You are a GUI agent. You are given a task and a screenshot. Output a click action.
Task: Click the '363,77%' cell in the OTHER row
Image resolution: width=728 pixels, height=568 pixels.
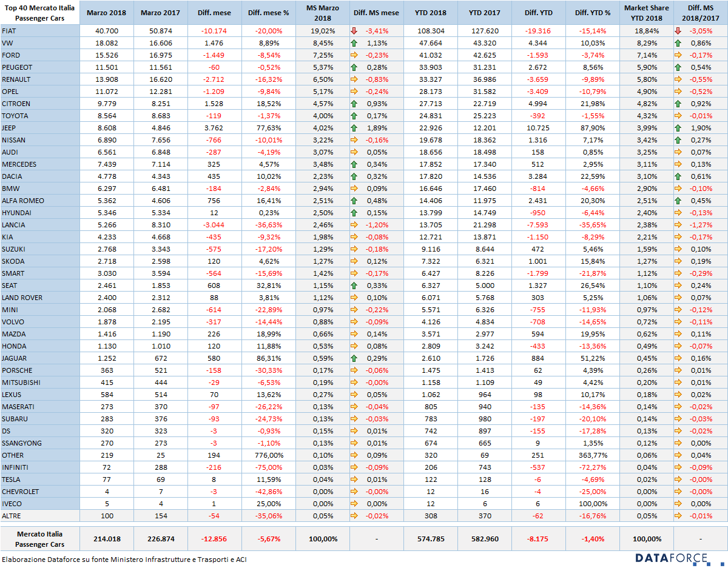593,455
